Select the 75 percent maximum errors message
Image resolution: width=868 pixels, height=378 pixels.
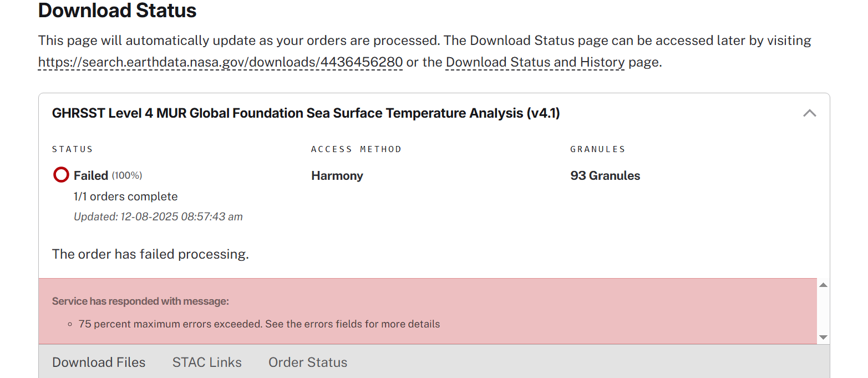258,324
